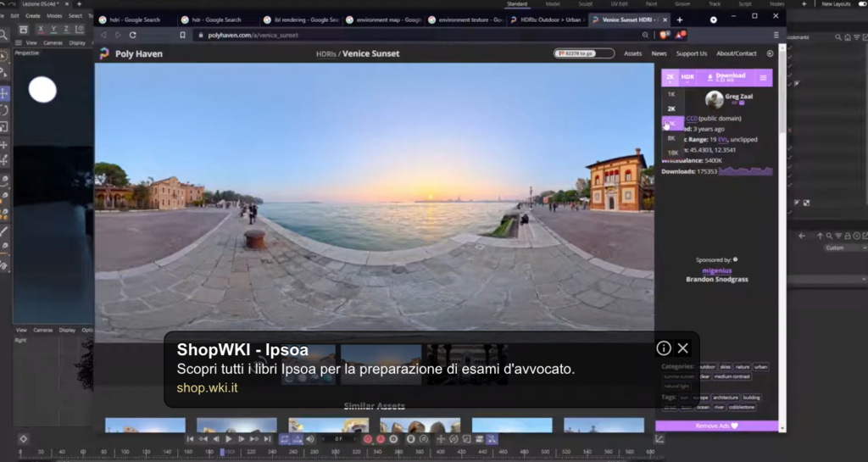Click News in Poly Haven navigation
The width and height of the screenshot is (868, 462).
pos(659,53)
